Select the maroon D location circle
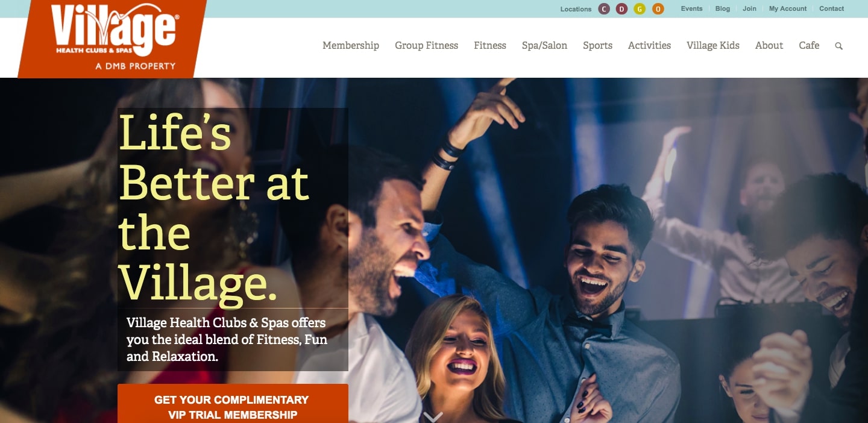868x423 pixels. (x=621, y=9)
